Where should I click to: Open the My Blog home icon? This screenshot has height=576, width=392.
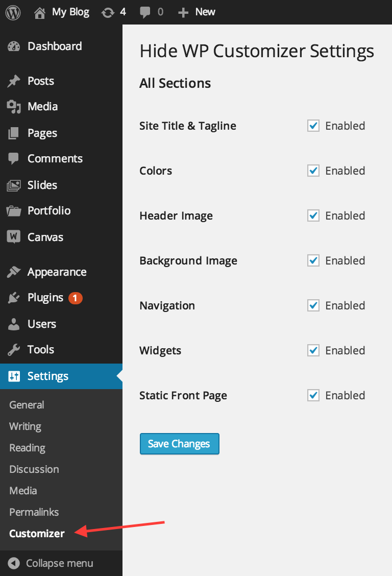40,13
